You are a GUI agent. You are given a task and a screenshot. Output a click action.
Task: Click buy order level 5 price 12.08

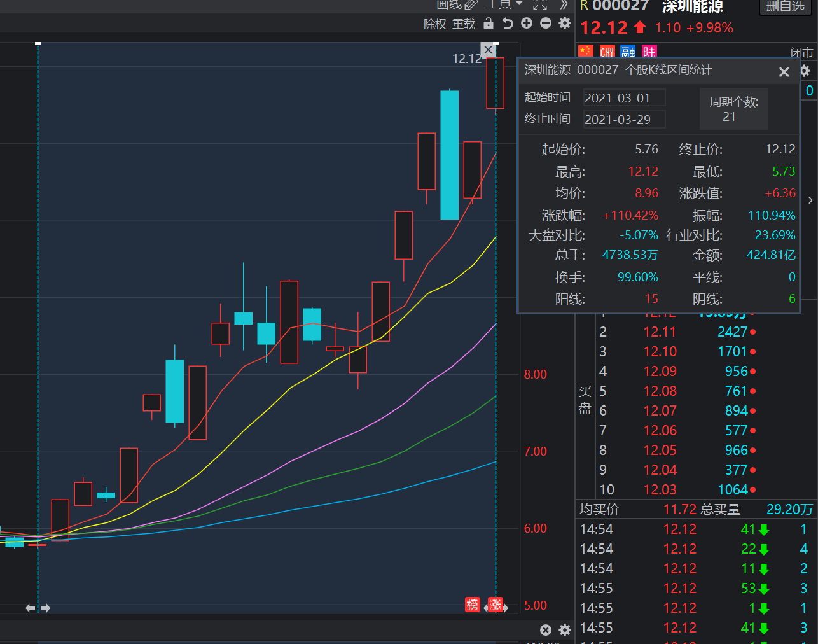click(660, 391)
